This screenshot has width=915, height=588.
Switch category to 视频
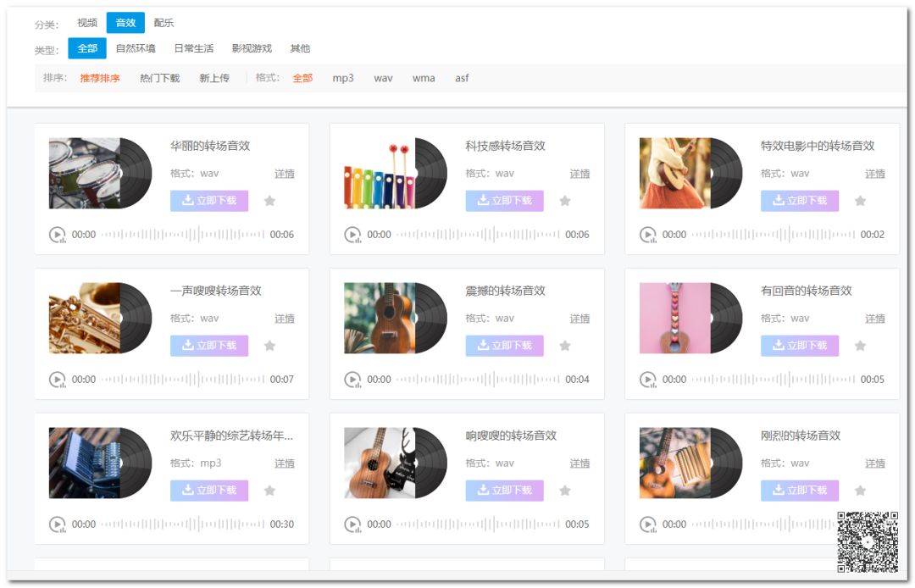pyautogui.click(x=87, y=23)
